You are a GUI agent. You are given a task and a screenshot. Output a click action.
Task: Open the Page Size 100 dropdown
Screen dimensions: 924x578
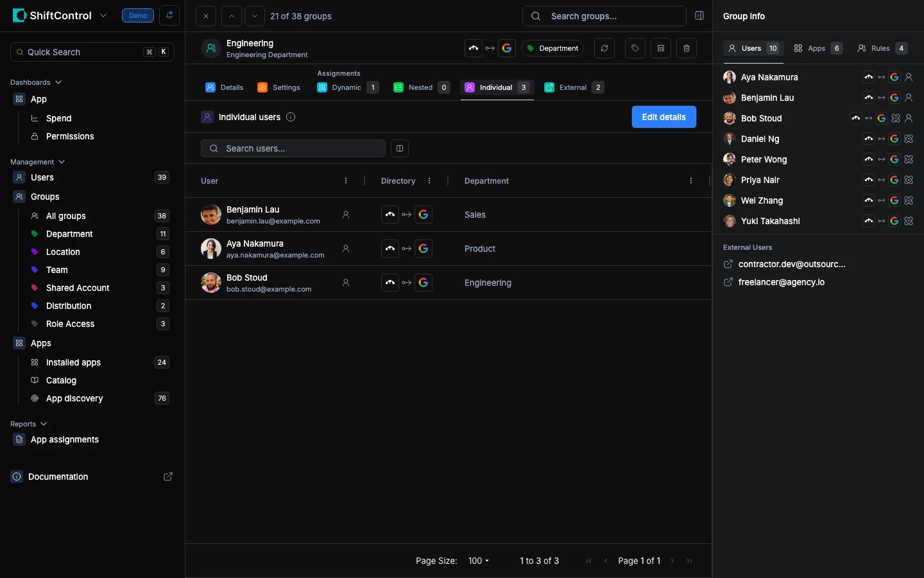point(479,561)
